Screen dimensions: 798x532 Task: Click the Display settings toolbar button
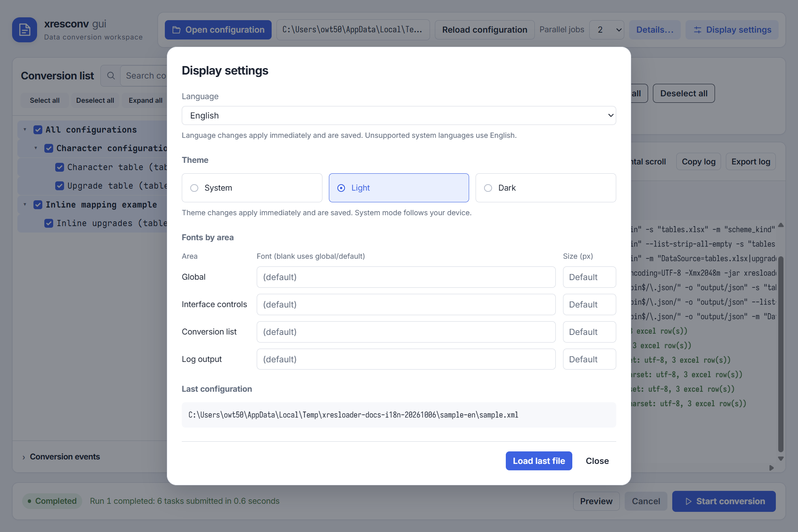click(732, 30)
